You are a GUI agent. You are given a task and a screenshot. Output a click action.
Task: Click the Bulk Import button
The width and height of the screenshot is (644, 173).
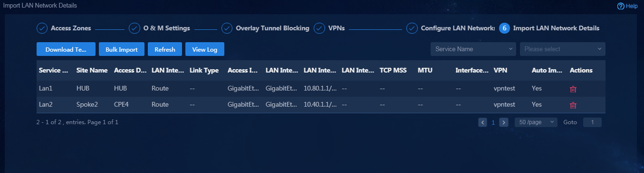pyautogui.click(x=122, y=49)
